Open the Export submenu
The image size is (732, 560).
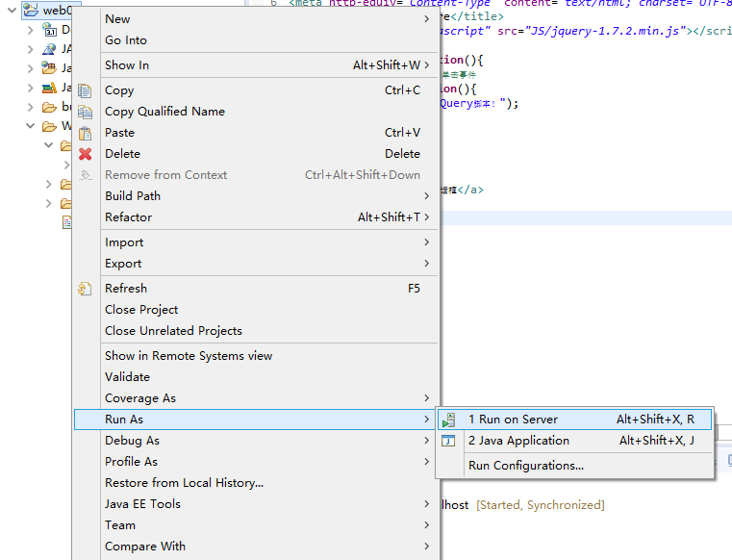point(256,264)
